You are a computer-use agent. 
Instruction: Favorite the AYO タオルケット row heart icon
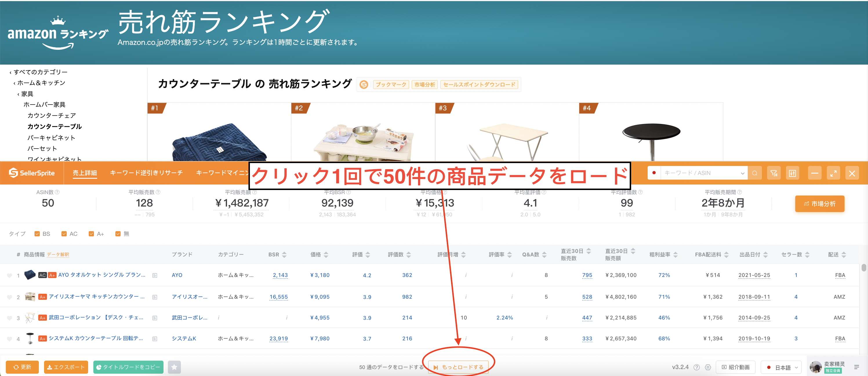(x=10, y=275)
